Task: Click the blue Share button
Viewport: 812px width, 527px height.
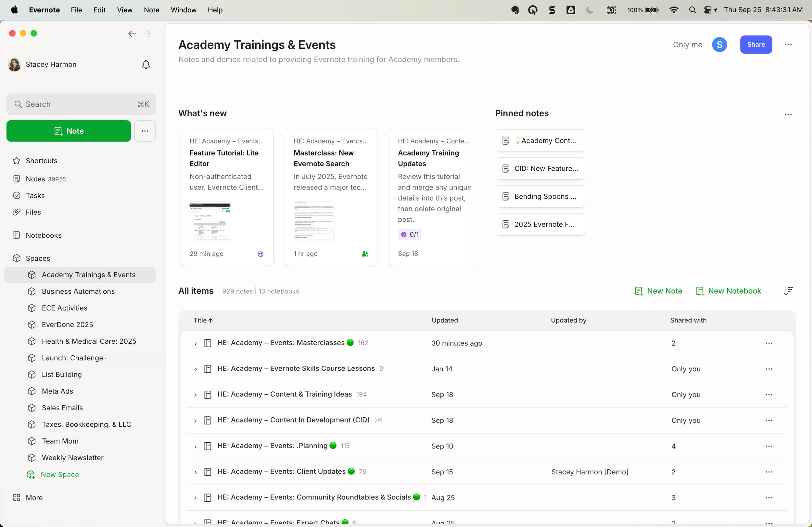Action: pyautogui.click(x=756, y=45)
